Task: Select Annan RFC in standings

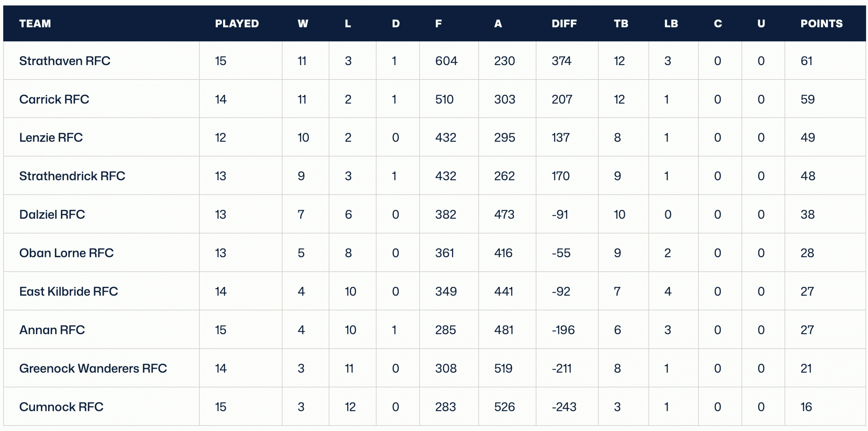Action: (x=52, y=330)
